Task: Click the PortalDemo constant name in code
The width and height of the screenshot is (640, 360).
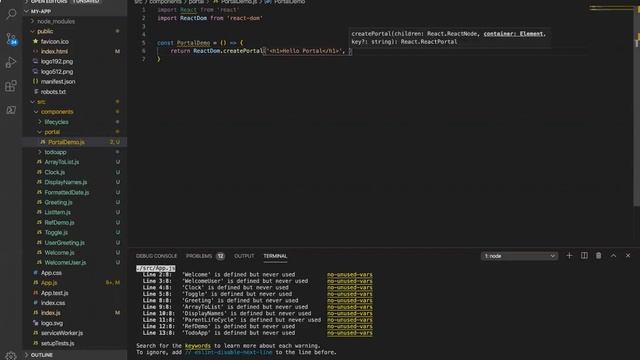Action: [193, 43]
